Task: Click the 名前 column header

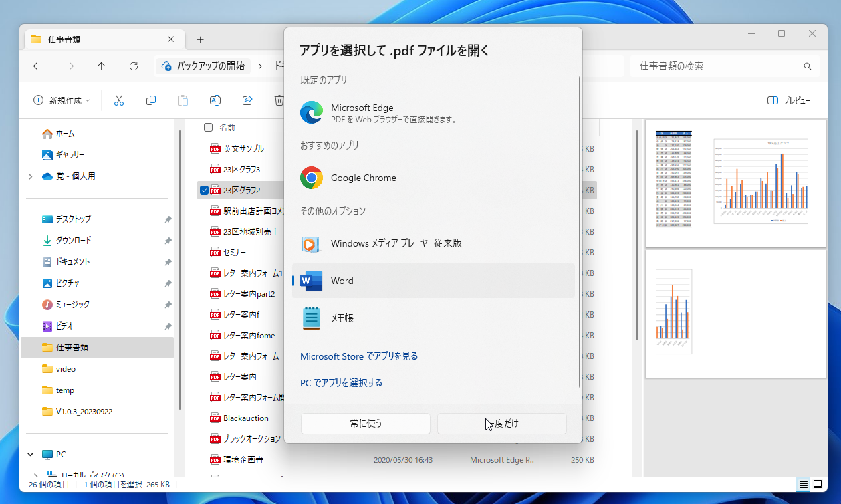Action: pyautogui.click(x=227, y=127)
